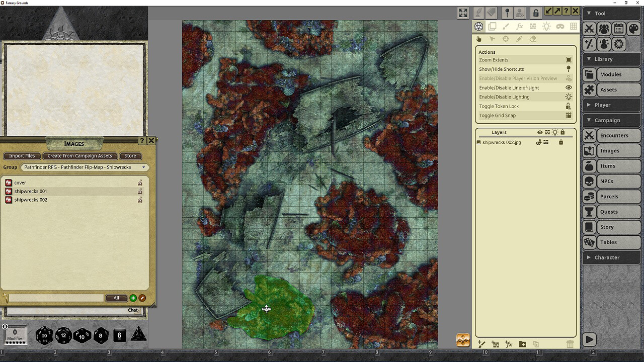Toggle visibility eye in Layers panel header
The width and height of the screenshot is (644, 362).
pyautogui.click(x=540, y=132)
